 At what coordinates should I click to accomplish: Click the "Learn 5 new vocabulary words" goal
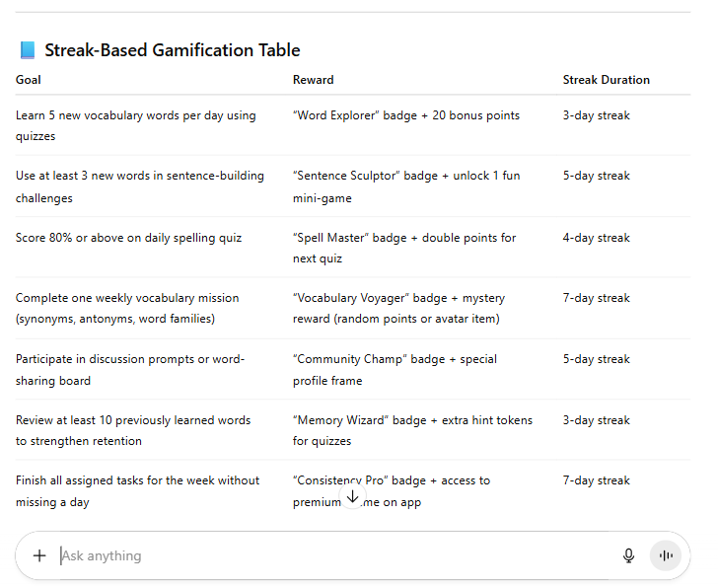click(x=135, y=125)
